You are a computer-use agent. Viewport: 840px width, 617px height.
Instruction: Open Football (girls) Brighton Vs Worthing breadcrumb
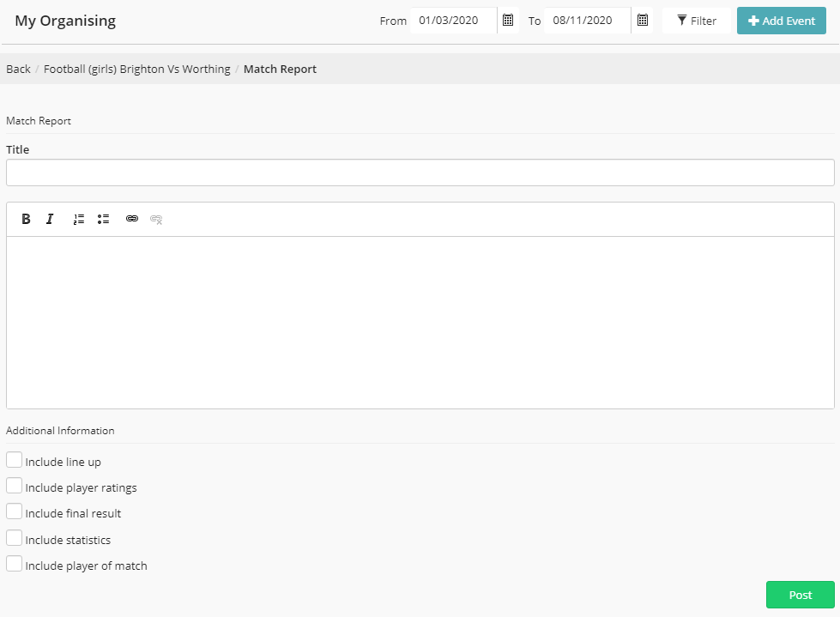point(136,69)
